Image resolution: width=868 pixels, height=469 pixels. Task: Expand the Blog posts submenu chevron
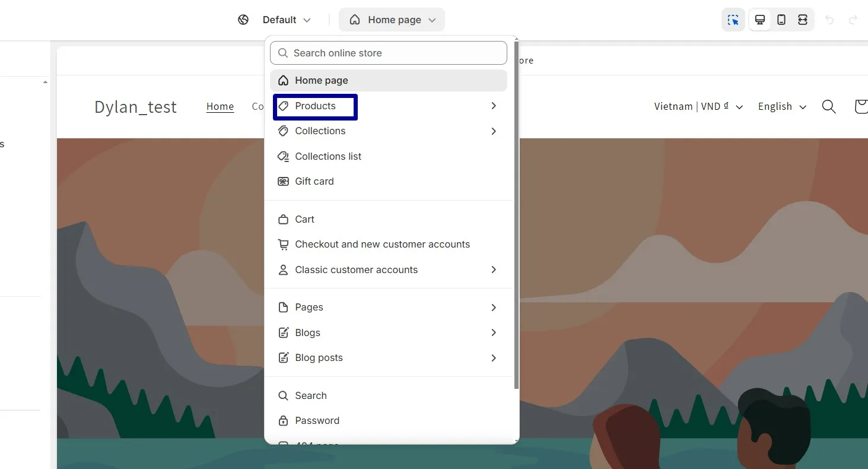pos(494,358)
